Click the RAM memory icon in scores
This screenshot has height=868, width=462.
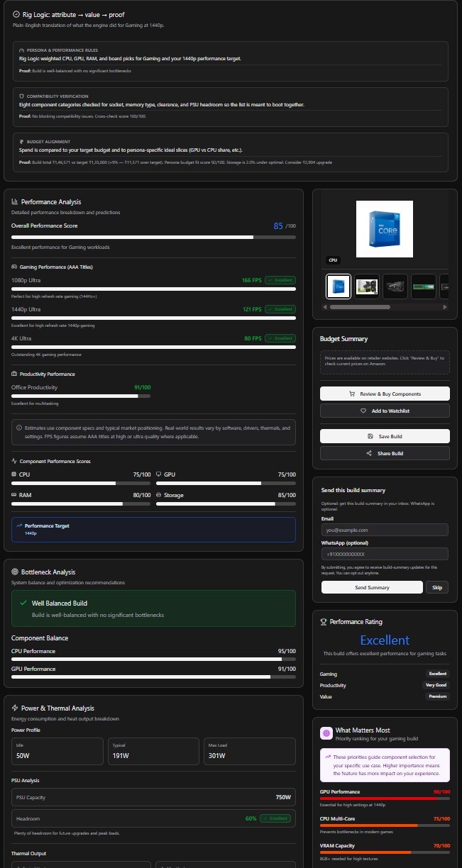pos(14,495)
